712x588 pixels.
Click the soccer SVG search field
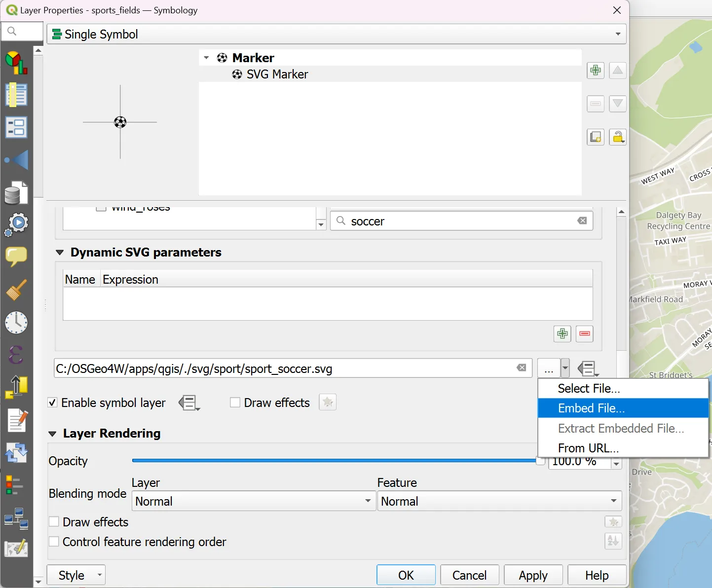point(461,221)
